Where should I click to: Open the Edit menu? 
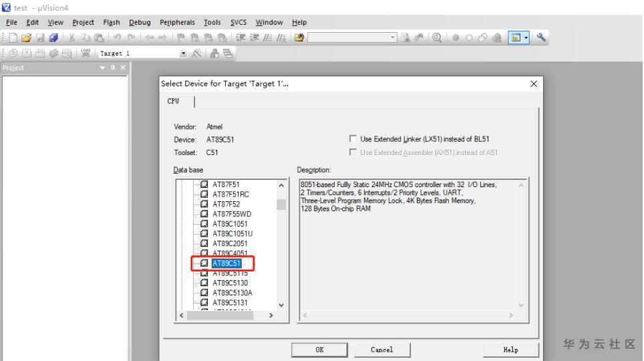click(x=32, y=22)
